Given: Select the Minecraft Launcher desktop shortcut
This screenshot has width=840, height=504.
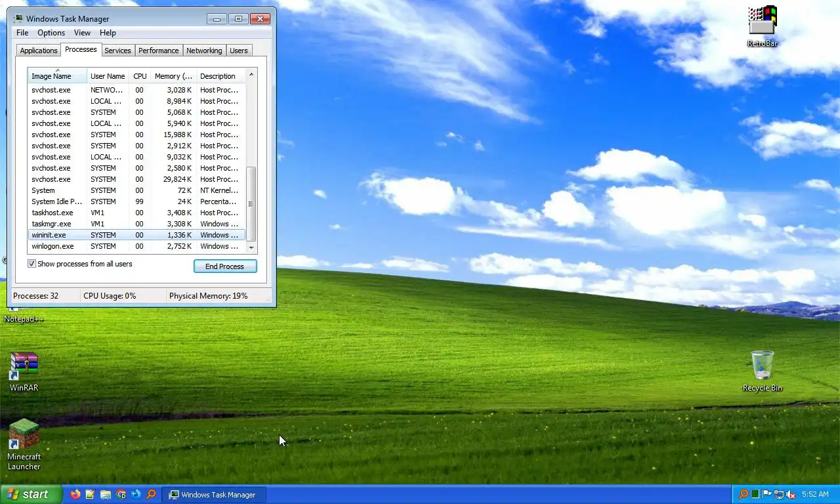Looking at the screenshot, I should click(x=24, y=444).
